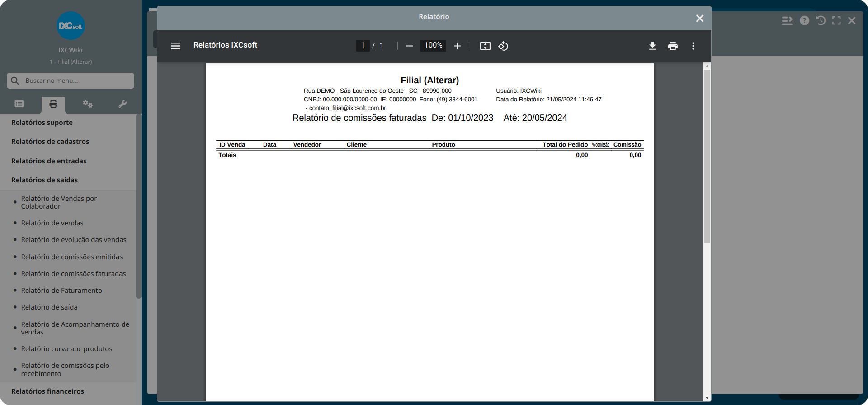Click the Vendedor column header
This screenshot has height=405, width=868.
(x=307, y=145)
